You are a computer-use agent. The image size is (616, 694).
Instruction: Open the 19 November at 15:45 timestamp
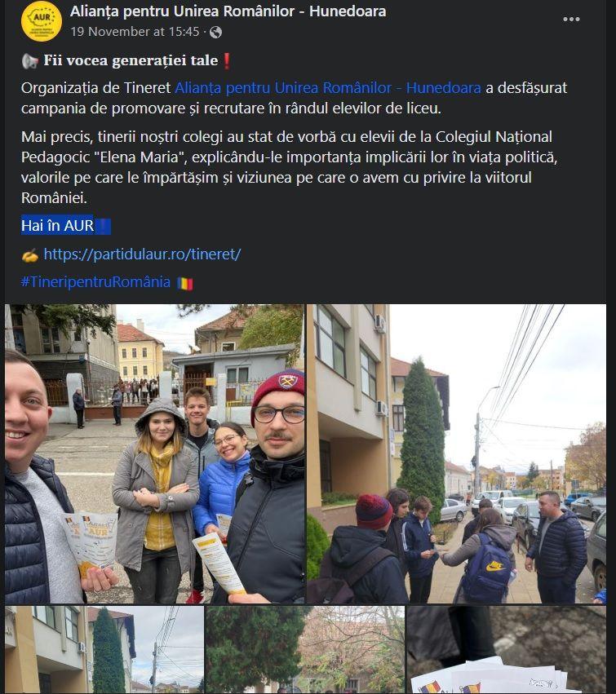pos(135,32)
